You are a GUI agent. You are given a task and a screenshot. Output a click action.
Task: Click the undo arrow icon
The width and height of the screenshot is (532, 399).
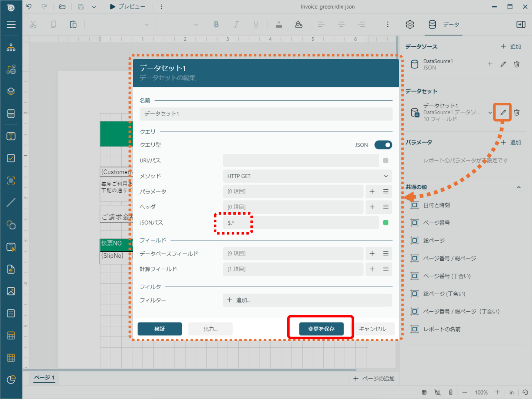(x=29, y=7)
